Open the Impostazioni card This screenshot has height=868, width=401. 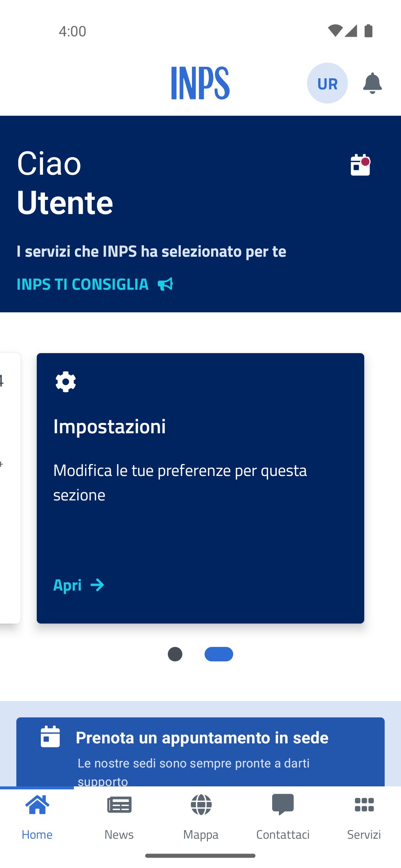coord(200,427)
